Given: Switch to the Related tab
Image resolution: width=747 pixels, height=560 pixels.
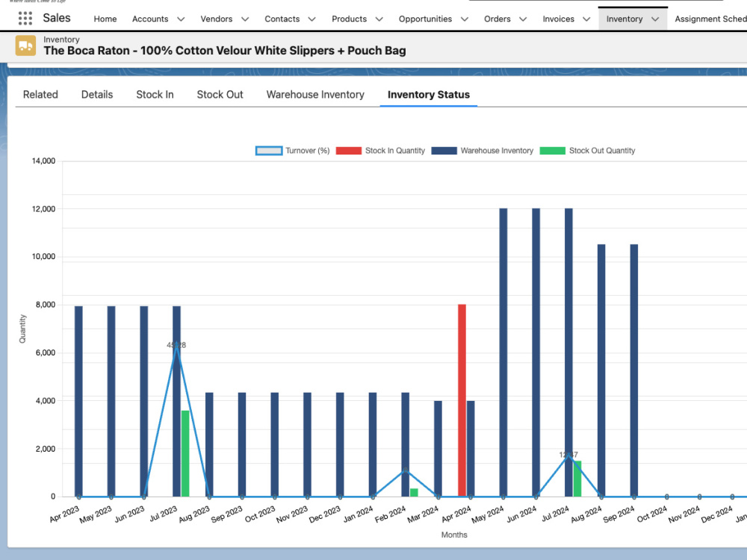Looking at the screenshot, I should [40, 94].
